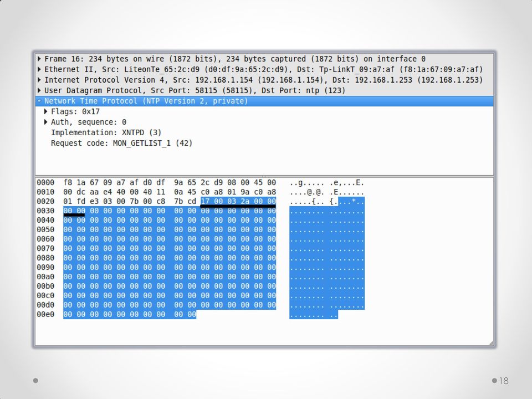Expand Internet Protocol Version 4 row arrow
Viewport: 532px width, 399px height.
[39, 80]
